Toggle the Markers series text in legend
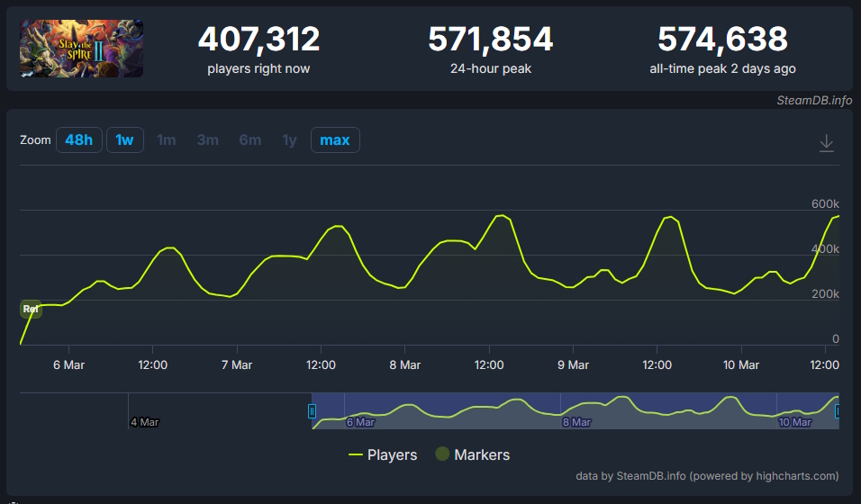 pyautogui.click(x=482, y=454)
